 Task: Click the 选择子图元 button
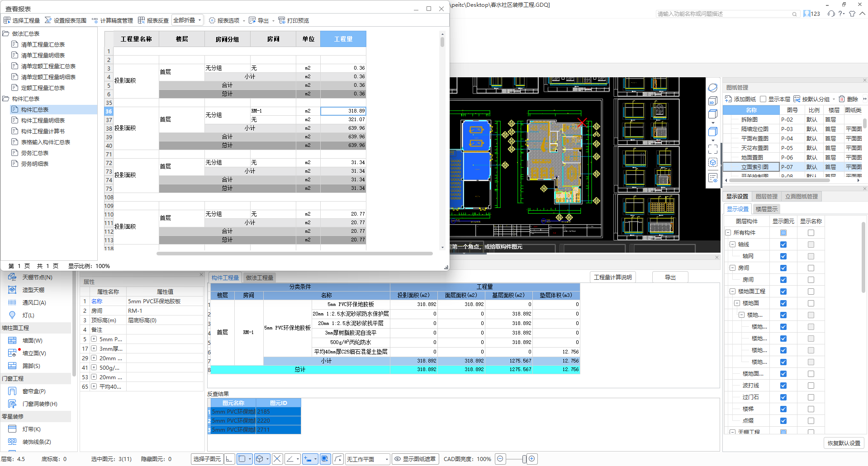(207, 459)
